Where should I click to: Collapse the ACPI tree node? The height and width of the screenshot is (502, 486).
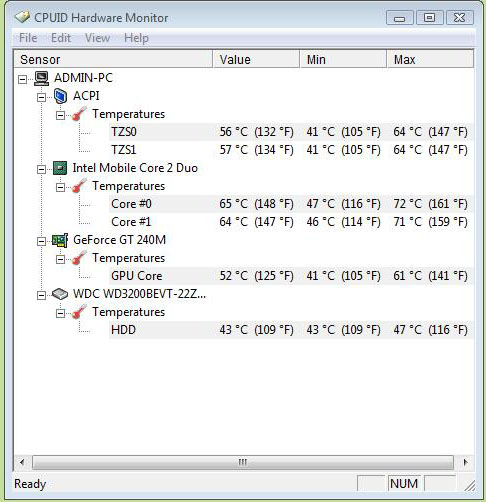(41, 97)
